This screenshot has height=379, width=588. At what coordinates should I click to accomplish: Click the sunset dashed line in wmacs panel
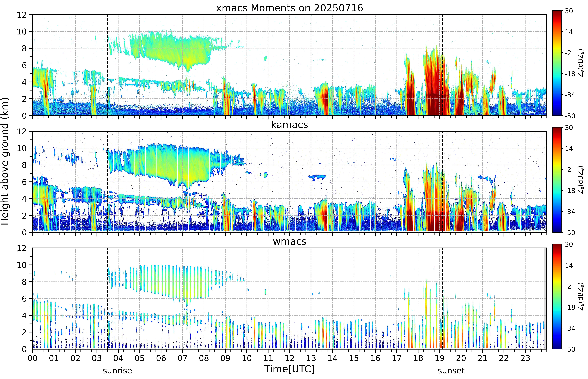442,299
